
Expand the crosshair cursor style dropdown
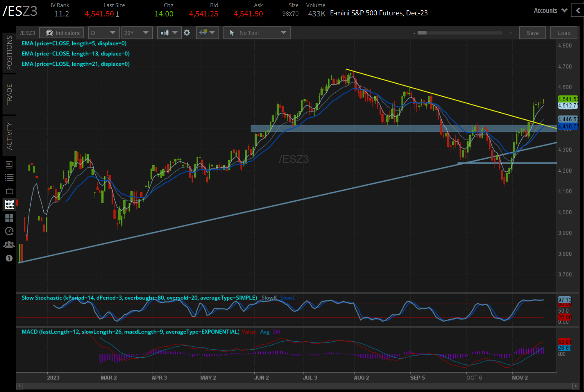click(x=208, y=33)
